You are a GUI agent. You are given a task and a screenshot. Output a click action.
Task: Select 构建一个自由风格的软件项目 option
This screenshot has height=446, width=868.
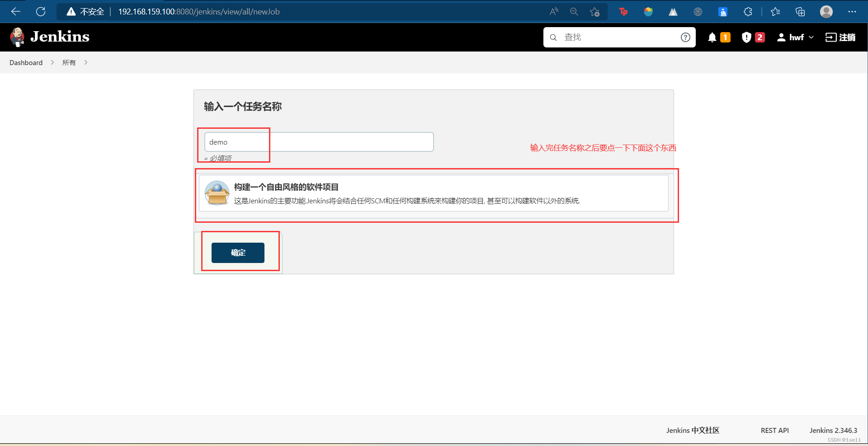tap(434, 193)
